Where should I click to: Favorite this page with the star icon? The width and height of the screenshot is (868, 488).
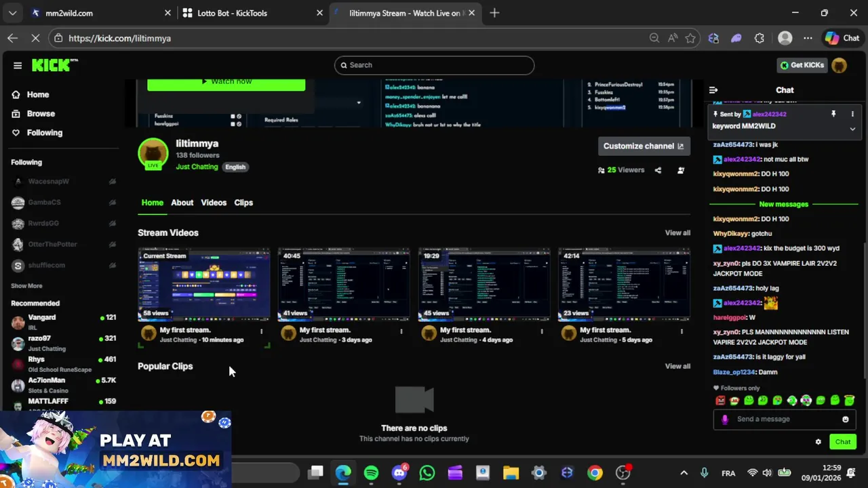tap(690, 38)
